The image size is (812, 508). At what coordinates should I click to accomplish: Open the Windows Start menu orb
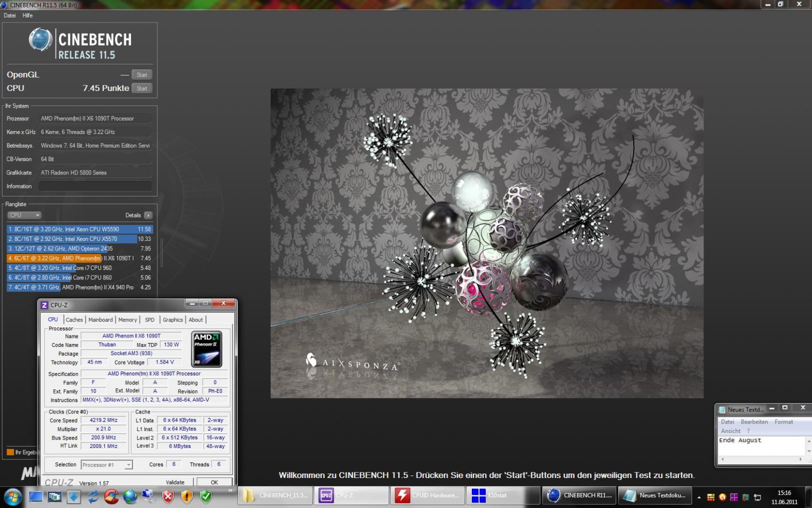pos(12,496)
